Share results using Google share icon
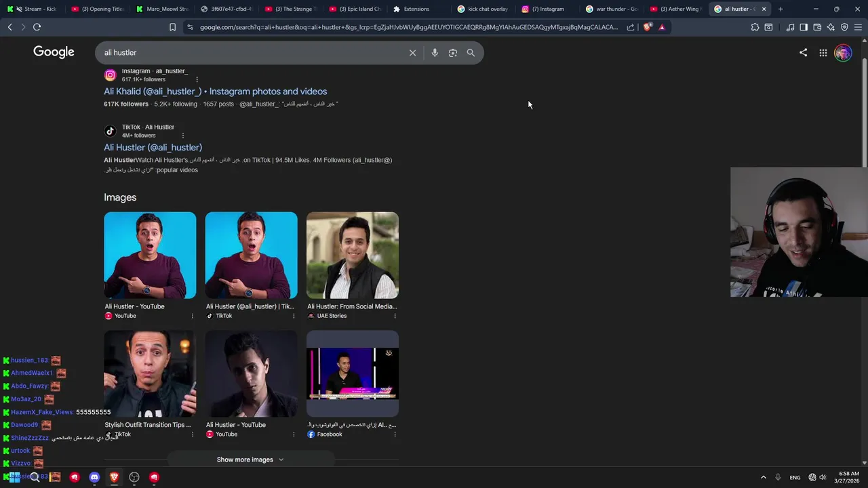868x488 pixels. point(803,53)
